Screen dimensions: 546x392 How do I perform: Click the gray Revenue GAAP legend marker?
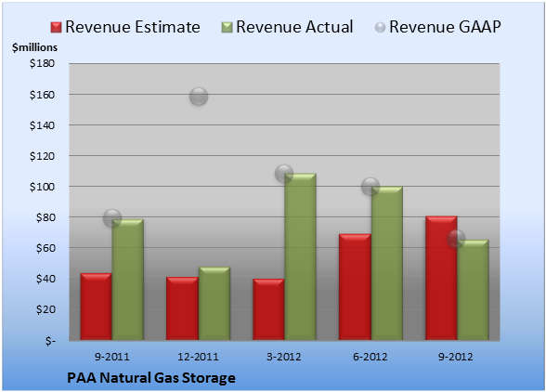(380, 28)
